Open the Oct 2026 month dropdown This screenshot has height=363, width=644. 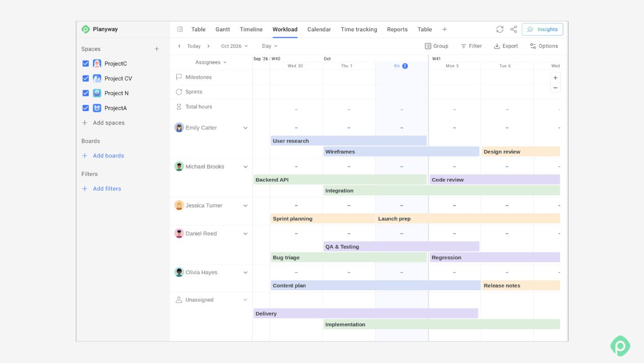234,46
